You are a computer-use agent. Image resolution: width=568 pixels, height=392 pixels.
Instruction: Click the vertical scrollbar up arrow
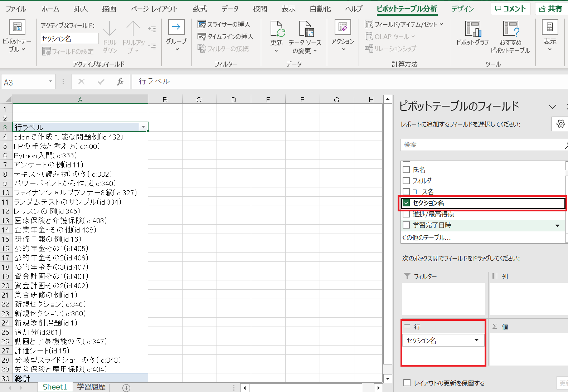pos(388,99)
